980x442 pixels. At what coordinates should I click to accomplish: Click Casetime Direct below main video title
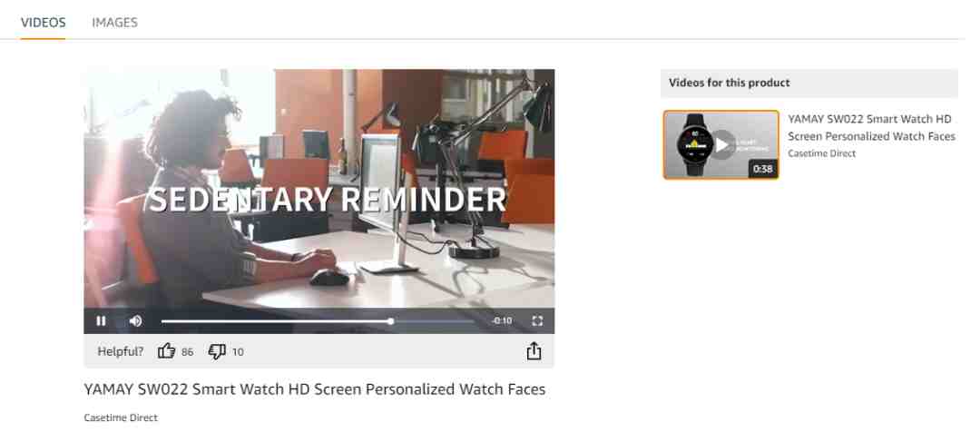click(x=121, y=417)
